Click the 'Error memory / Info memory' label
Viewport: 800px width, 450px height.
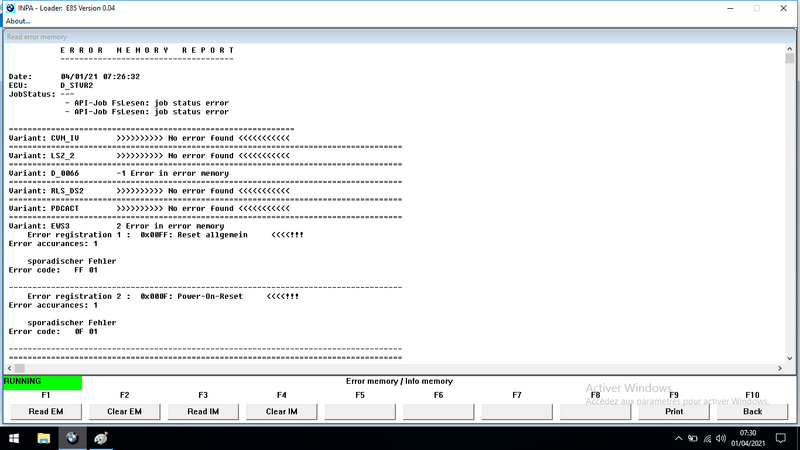coord(399,381)
